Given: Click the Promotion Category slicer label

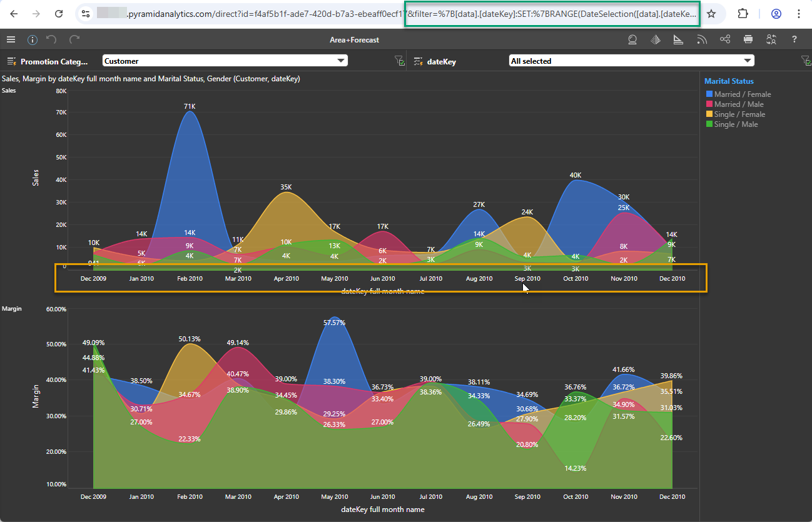Looking at the screenshot, I should coord(54,61).
